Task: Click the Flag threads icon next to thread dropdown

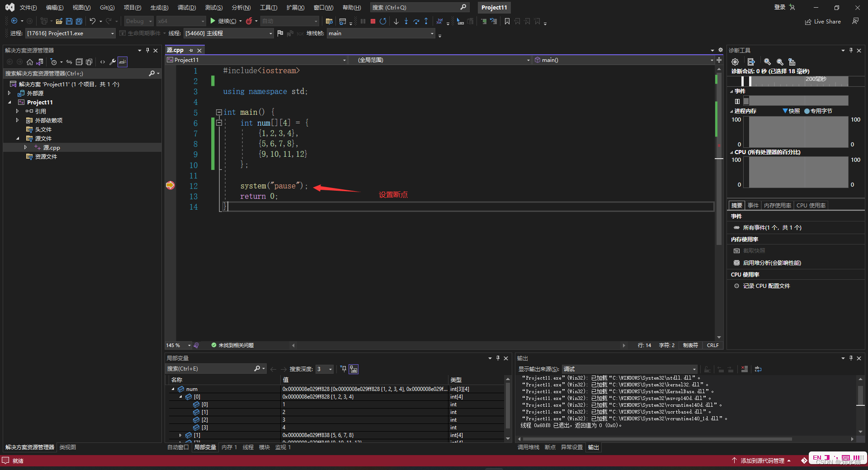Action: (x=280, y=33)
